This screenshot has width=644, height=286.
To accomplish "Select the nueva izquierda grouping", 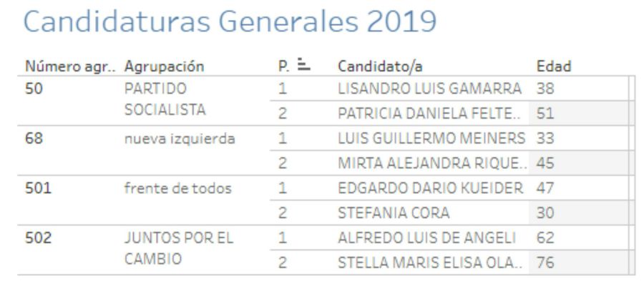I will tap(180, 139).
